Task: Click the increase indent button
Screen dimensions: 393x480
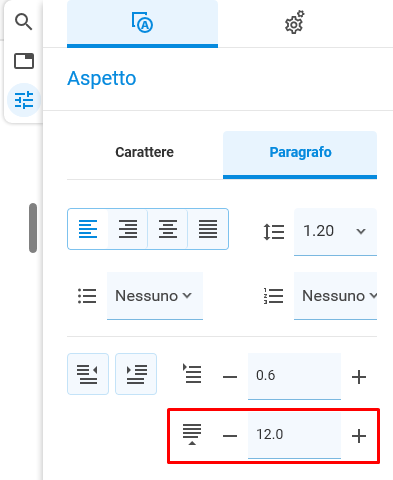Action: [x=136, y=374]
